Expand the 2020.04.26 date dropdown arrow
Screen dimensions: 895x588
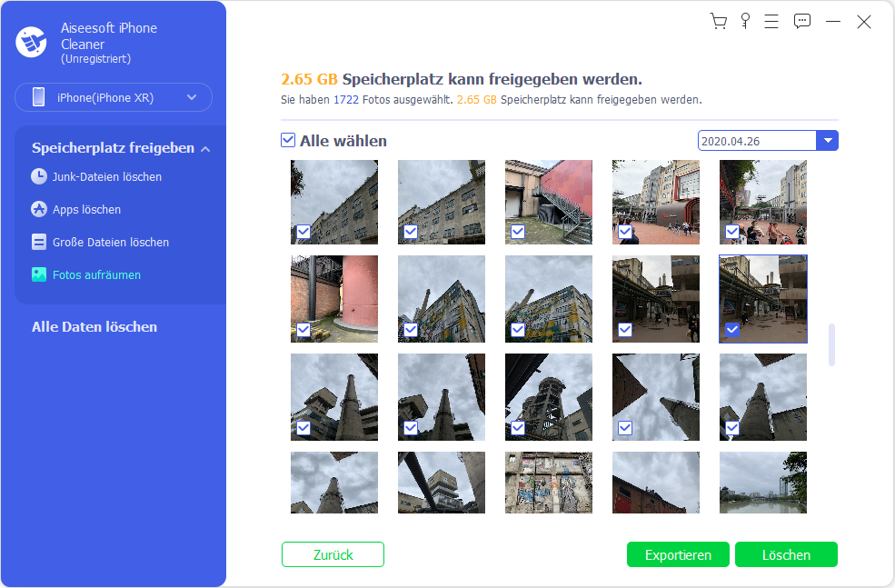pyautogui.click(x=828, y=141)
